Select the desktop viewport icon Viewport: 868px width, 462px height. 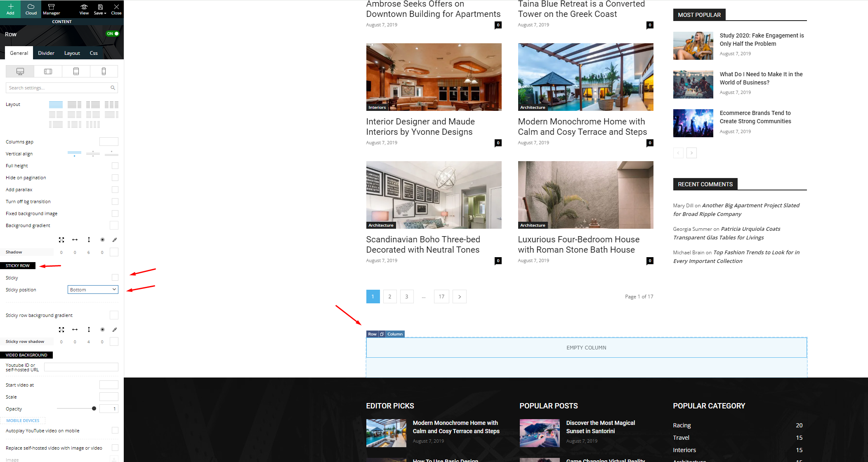click(20, 71)
